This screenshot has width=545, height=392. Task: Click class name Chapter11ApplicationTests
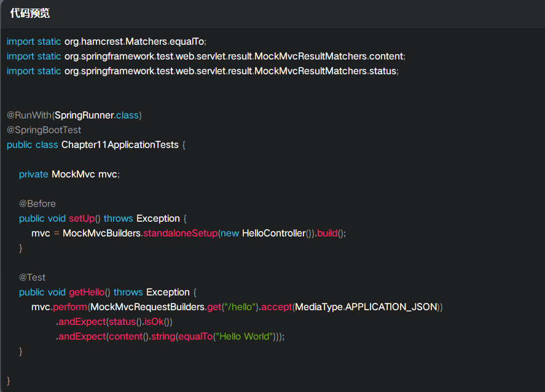click(120, 144)
